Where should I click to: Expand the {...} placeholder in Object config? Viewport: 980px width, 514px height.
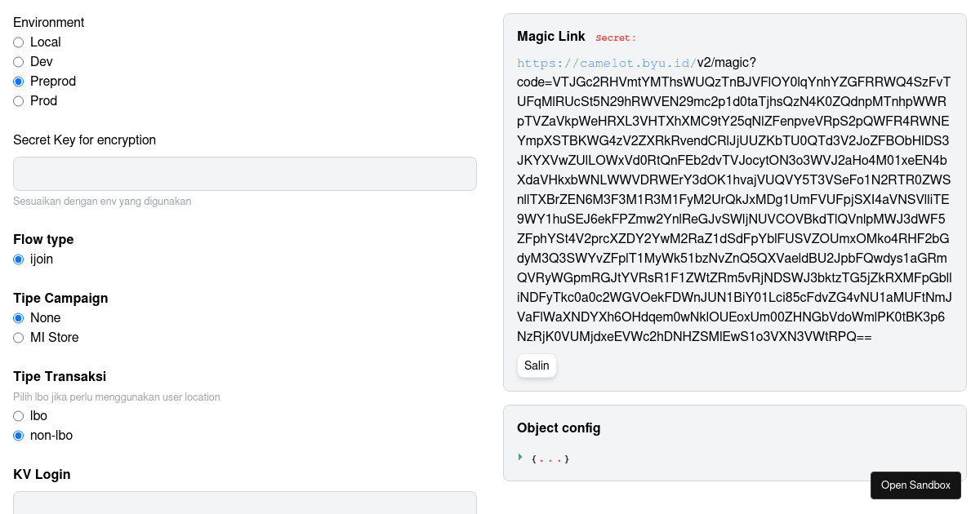[x=549, y=459]
